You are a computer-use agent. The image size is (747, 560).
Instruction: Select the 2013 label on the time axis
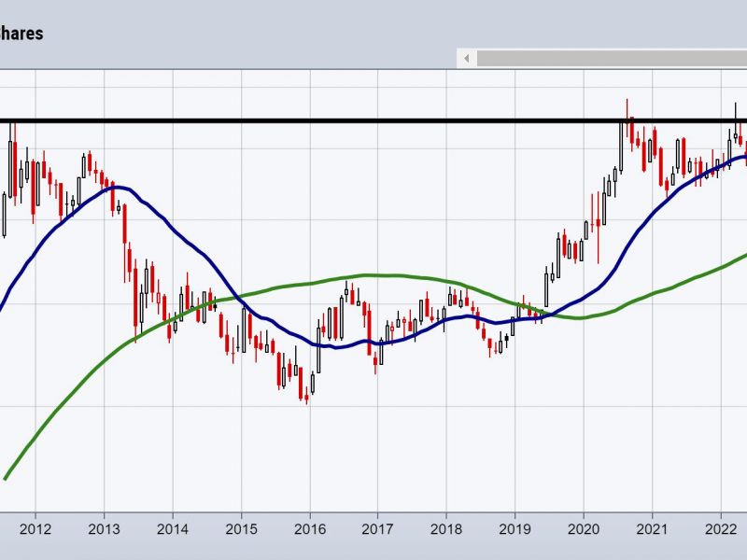click(x=104, y=529)
